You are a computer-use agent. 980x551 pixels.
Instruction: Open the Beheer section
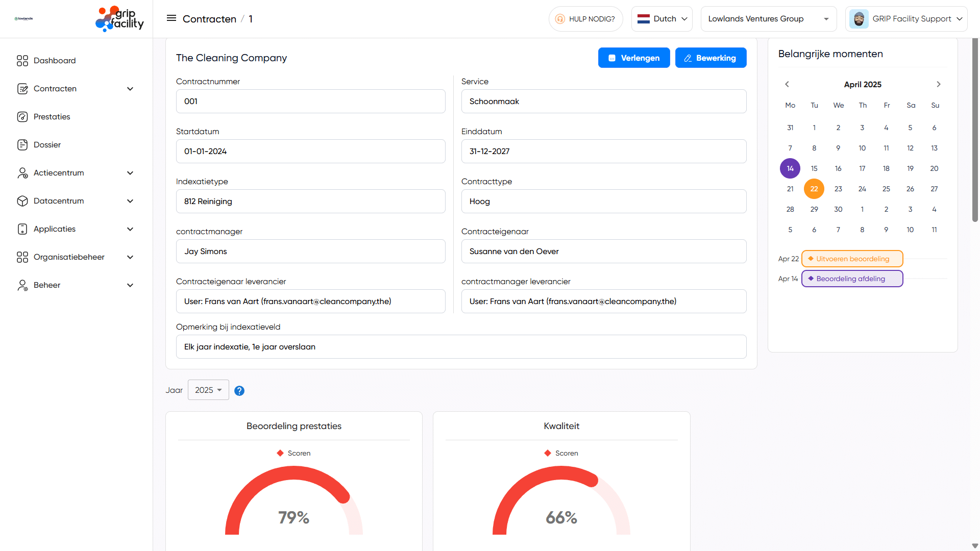[x=46, y=285]
